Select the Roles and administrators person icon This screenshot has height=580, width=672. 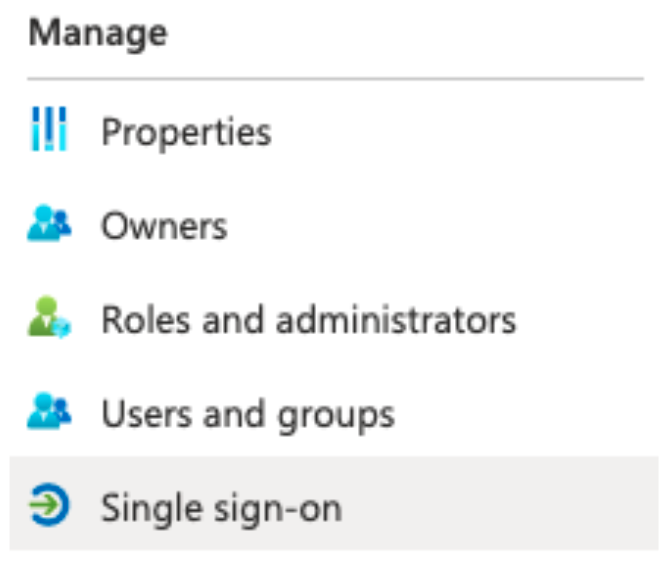(49, 317)
